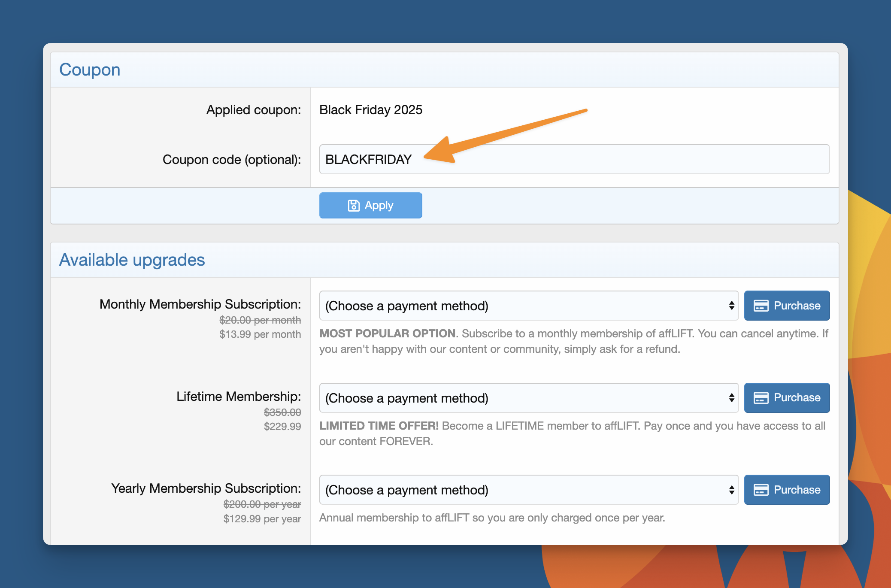The height and width of the screenshot is (588, 891).
Task: Click the credit card icon for Monthly Membership
Action: click(761, 306)
